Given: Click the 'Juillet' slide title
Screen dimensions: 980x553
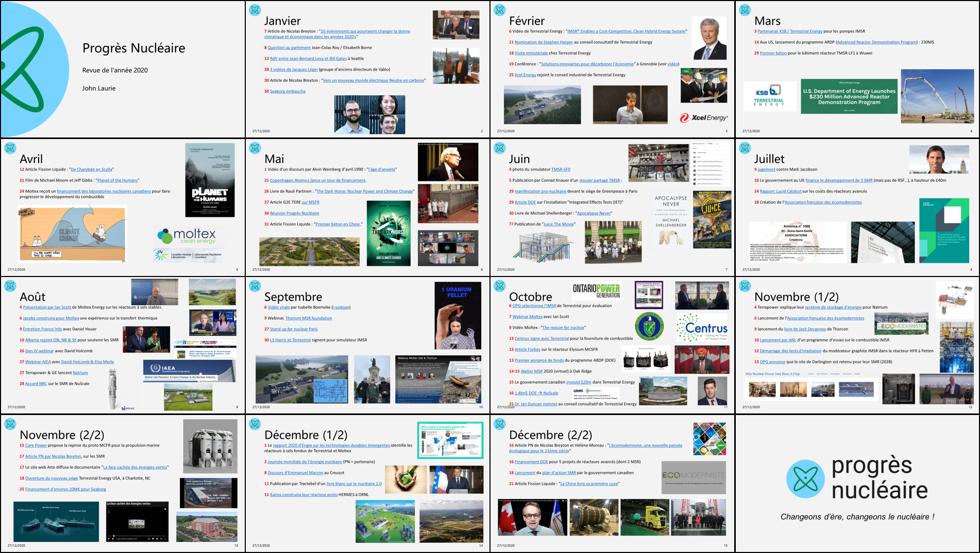Looking at the screenshot, I should point(769,159).
